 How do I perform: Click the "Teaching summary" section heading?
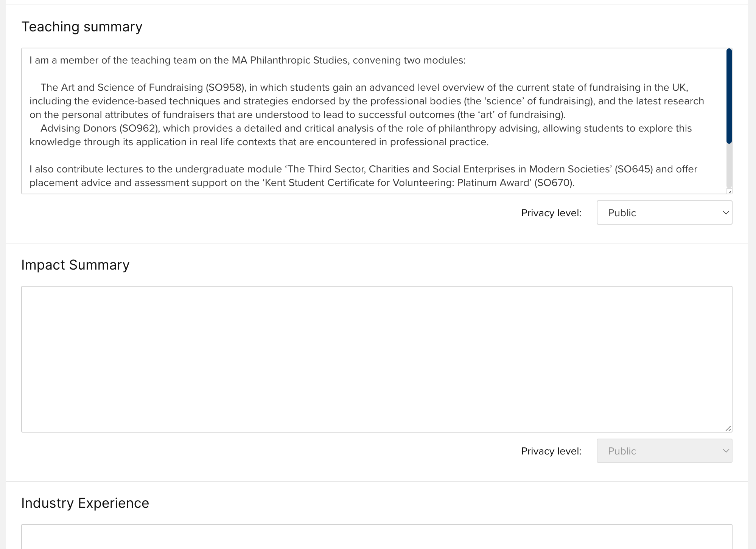pyautogui.click(x=82, y=27)
